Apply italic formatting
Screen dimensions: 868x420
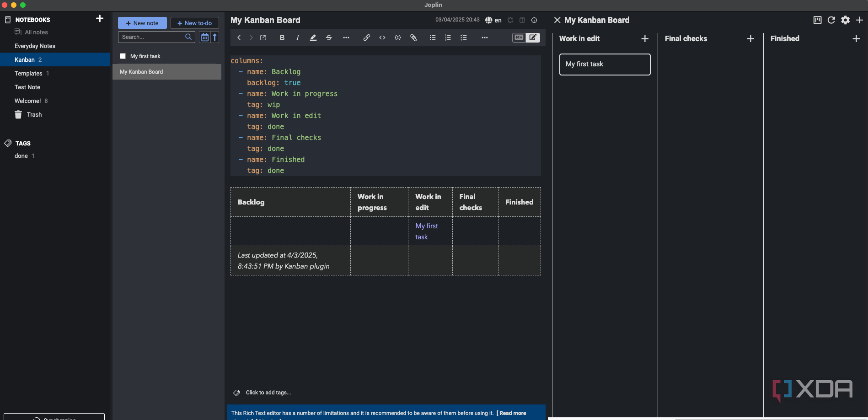pos(298,38)
